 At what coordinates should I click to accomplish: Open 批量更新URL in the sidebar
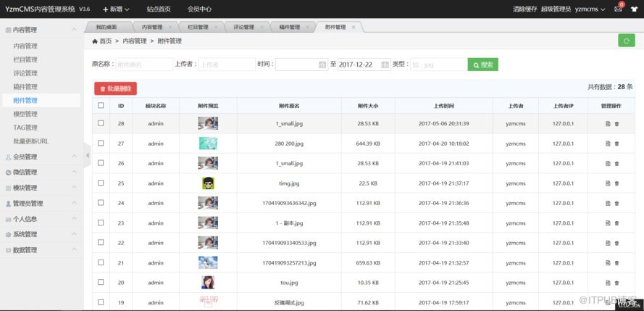coord(31,141)
